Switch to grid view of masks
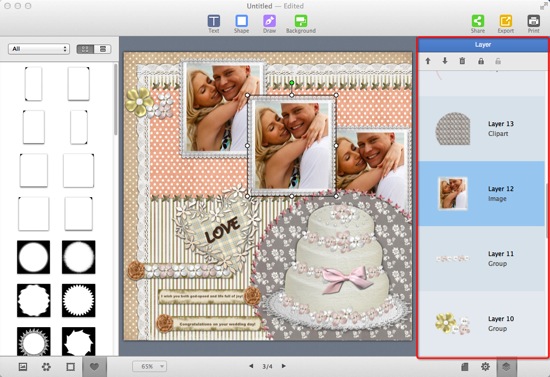 point(85,49)
